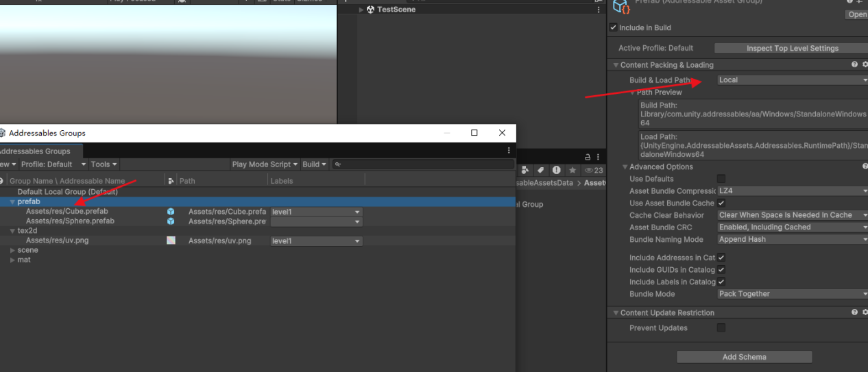868x372 pixels.
Task: Open the Build & Load Paths dropdown set to Local
Action: click(793, 80)
